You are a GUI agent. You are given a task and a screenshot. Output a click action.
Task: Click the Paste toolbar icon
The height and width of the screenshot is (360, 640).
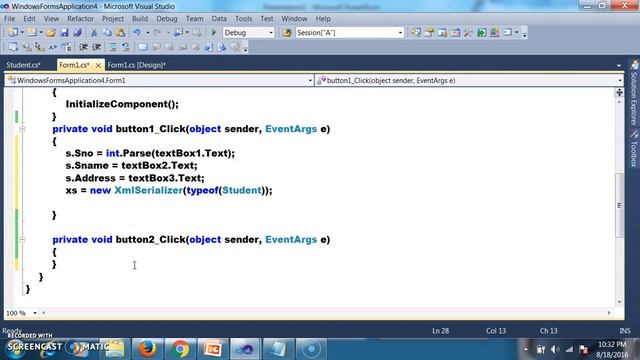tap(120, 33)
